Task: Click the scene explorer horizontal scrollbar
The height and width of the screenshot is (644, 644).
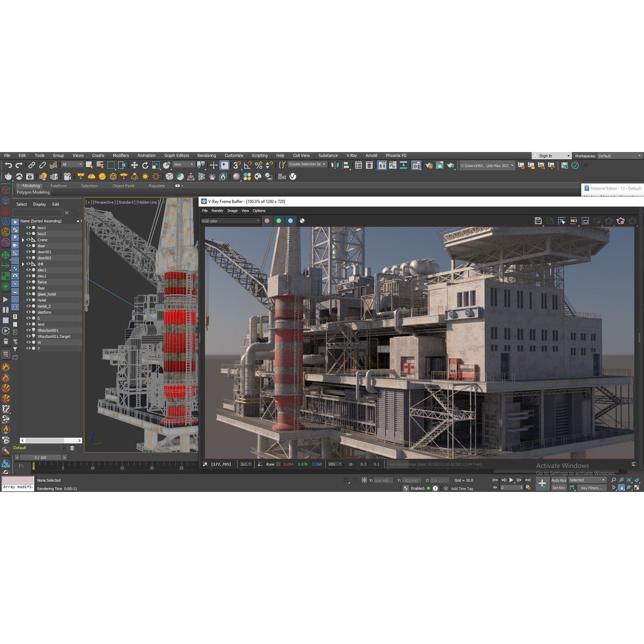Action: click(x=51, y=440)
